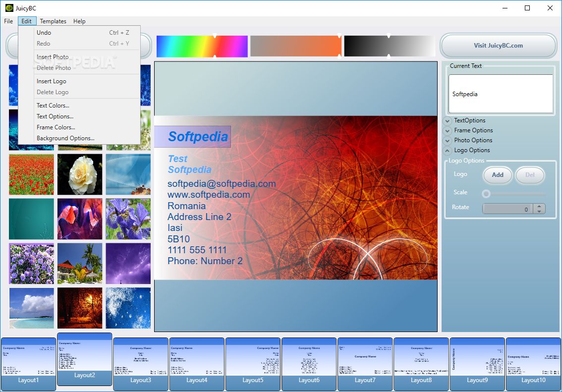Choose the red poppy field background
Viewport: 562px width, 392px height.
coord(32,174)
